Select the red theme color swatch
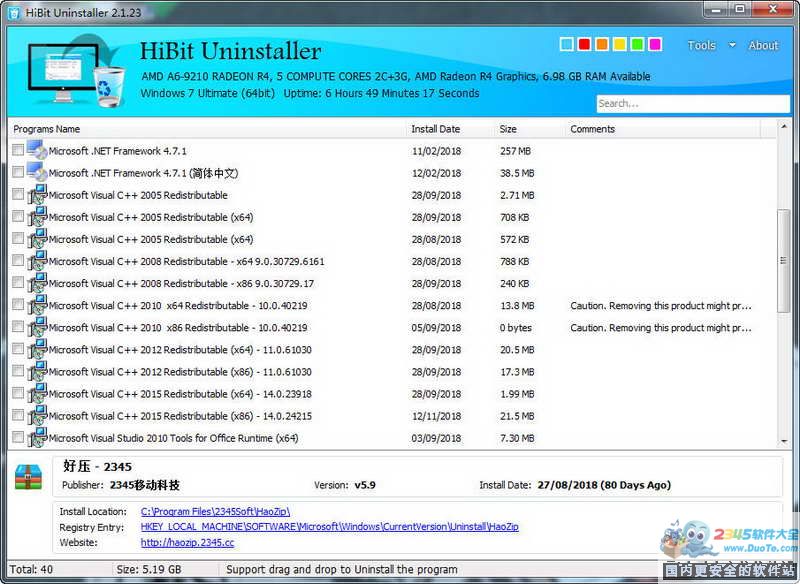The height and width of the screenshot is (584, 800). (584, 44)
